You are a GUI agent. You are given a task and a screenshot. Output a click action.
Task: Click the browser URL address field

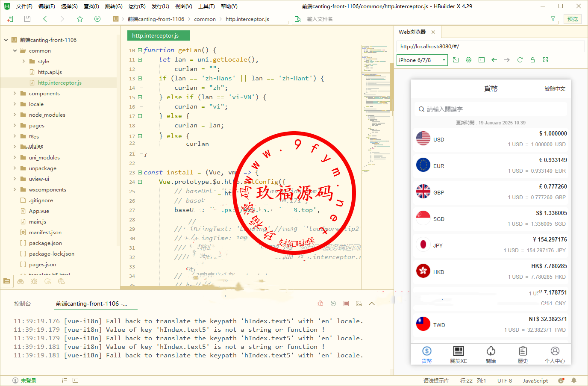[491, 46]
